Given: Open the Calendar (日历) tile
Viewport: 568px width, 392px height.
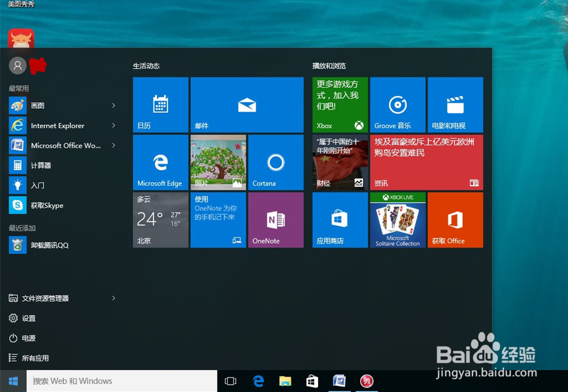Looking at the screenshot, I should [161, 104].
